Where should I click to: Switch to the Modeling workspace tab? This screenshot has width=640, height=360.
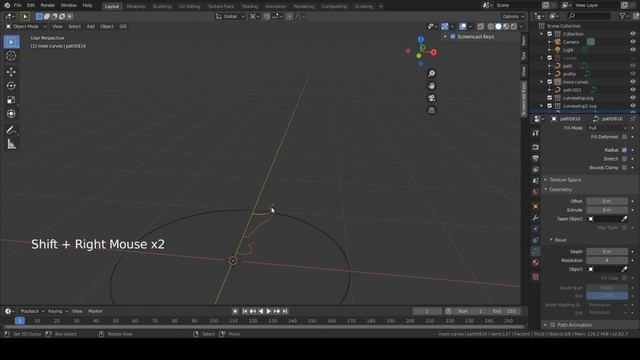point(136,7)
